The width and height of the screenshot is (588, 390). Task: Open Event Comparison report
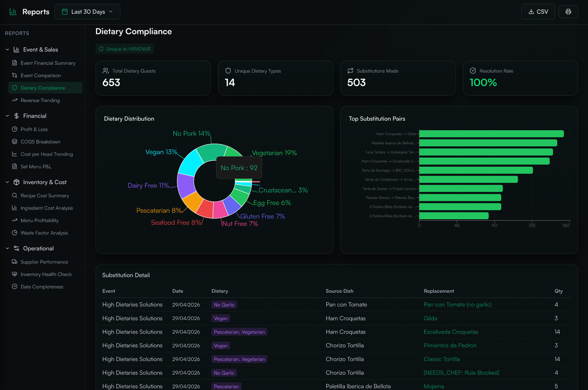coord(45,76)
